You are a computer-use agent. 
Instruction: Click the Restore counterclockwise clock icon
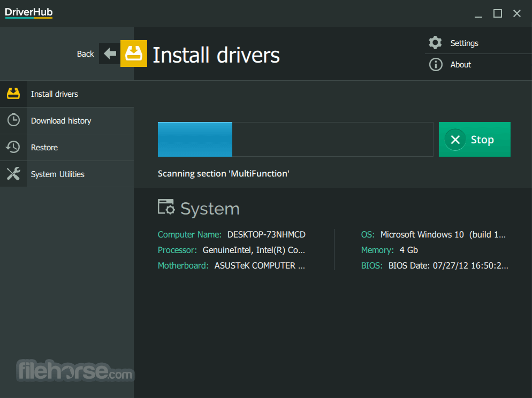click(x=13, y=147)
